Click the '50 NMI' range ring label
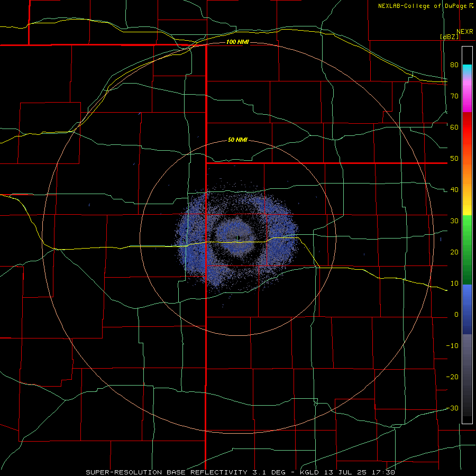476x476 pixels. pos(237,140)
